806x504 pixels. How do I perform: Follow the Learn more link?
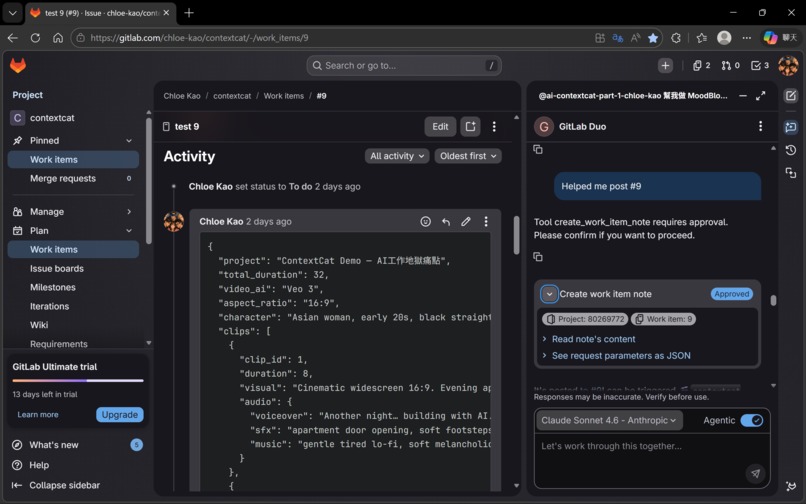(38, 415)
